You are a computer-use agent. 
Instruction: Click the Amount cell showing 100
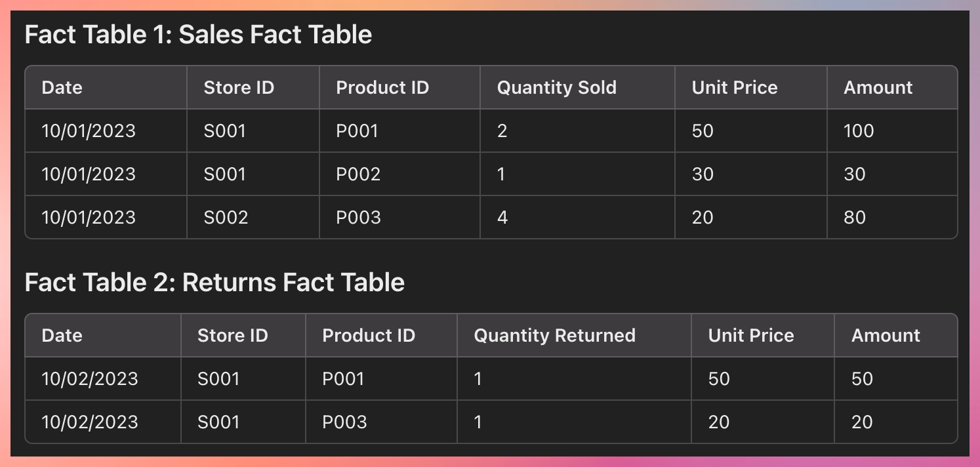pyautogui.click(x=859, y=131)
